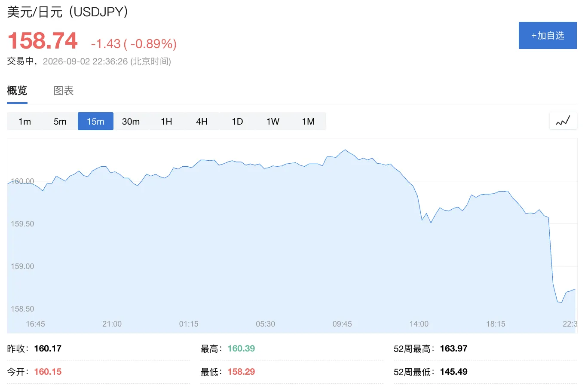Open the 概览 tab

[x=17, y=90]
